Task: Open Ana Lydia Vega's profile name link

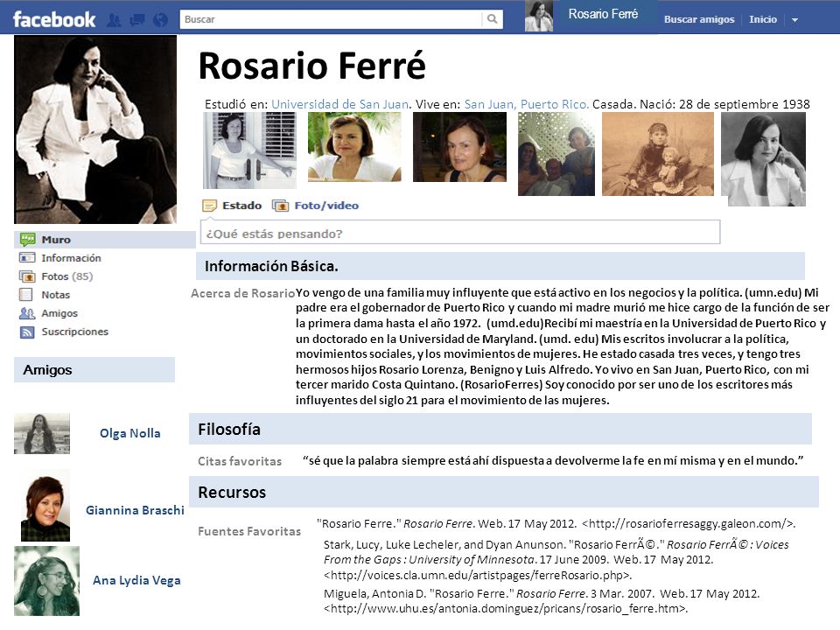Action: tap(136, 580)
